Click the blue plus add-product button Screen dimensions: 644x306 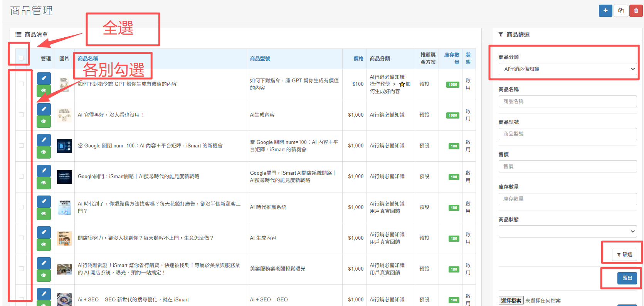coord(605,11)
